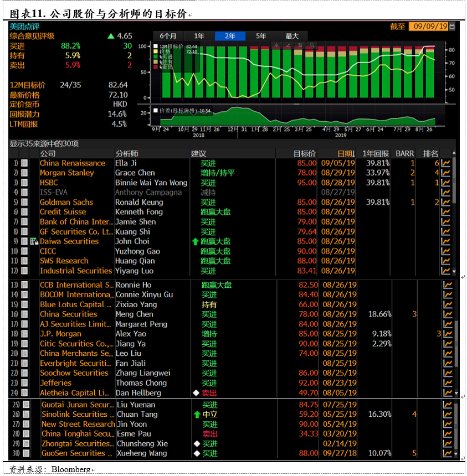Switch chart range to 6个月 tab
Viewport: 467px width, 476px height.
click(x=168, y=36)
